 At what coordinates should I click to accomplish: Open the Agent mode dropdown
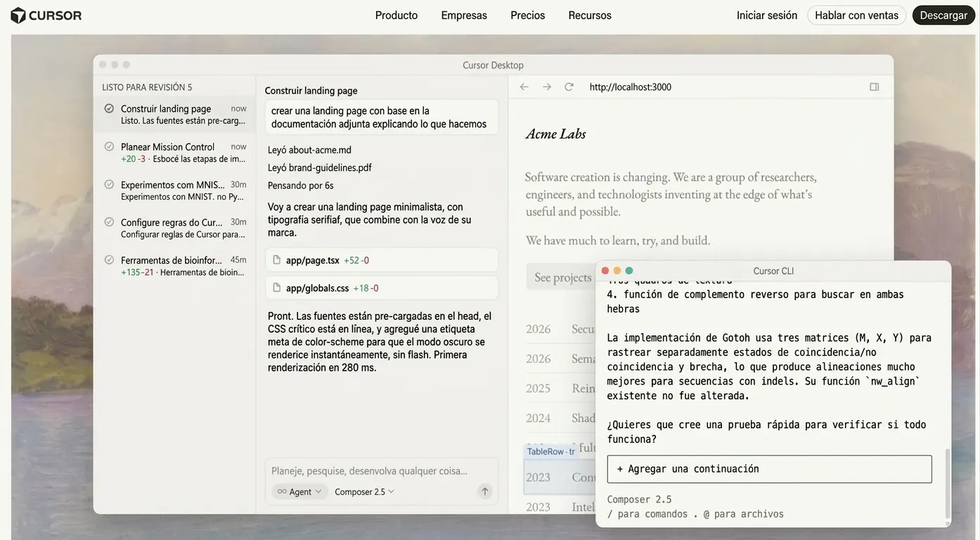(x=299, y=491)
